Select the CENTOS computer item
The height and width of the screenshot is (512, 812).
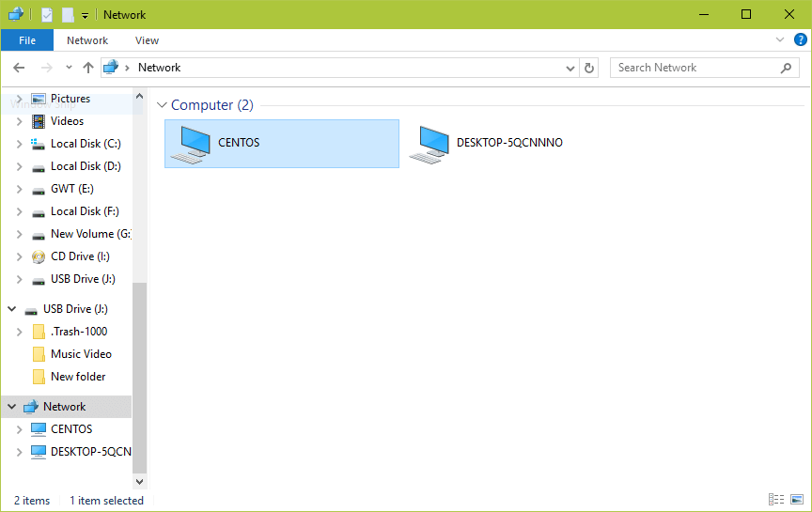[x=282, y=144]
